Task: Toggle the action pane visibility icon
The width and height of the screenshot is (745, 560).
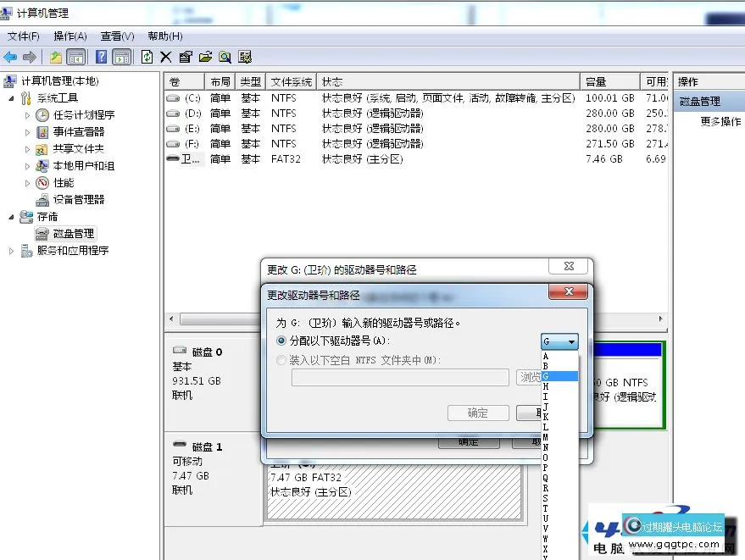Action: click(x=123, y=57)
